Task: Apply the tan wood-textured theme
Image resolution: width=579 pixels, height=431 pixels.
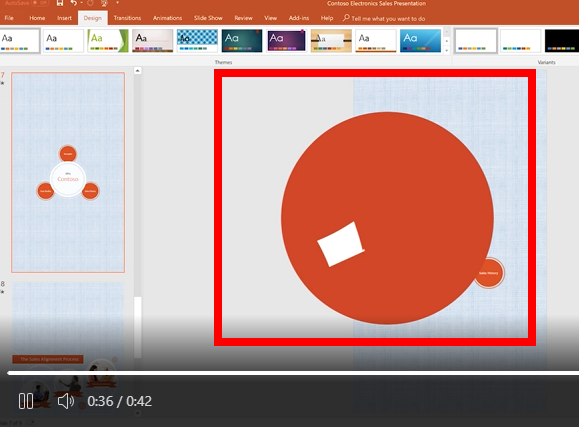Action: [331, 41]
